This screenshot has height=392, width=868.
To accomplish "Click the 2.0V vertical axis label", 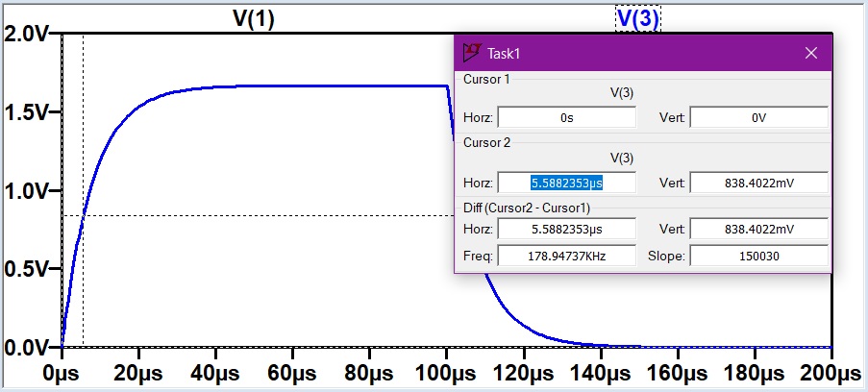I will [28, 35].
